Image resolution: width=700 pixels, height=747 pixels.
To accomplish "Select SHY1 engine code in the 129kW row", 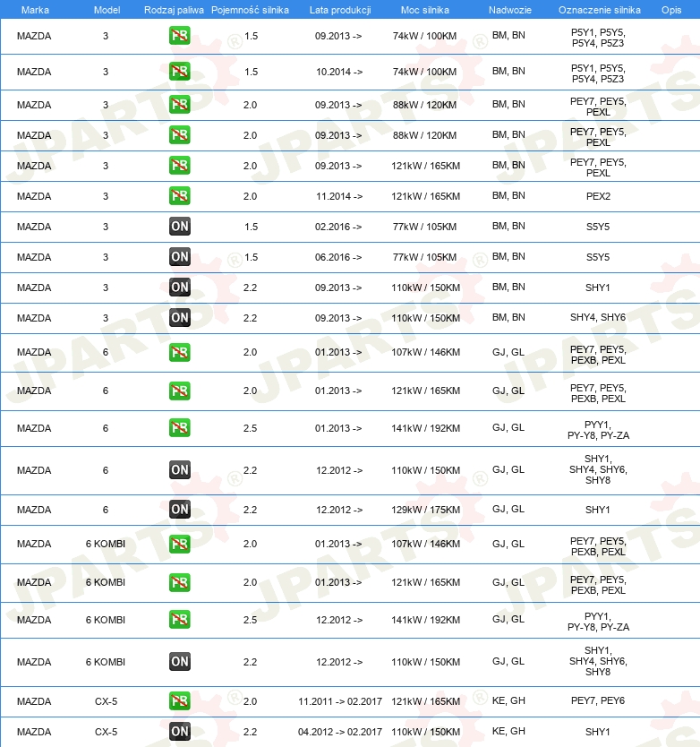I will pyautogui.click(x=598, y=510).
